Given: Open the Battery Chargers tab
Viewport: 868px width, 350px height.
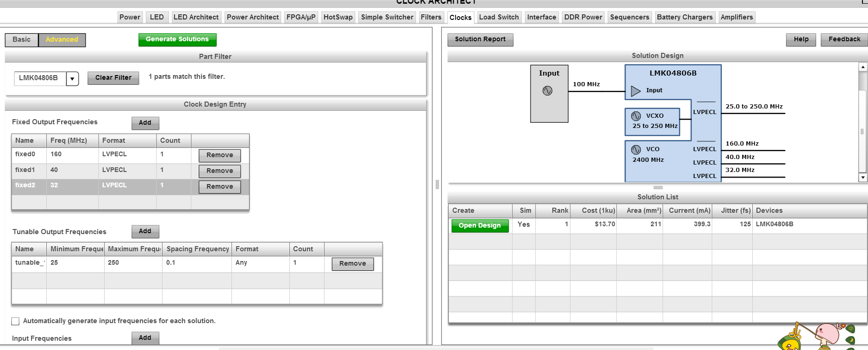Looking at the screenshot, I should pos(685,17).
